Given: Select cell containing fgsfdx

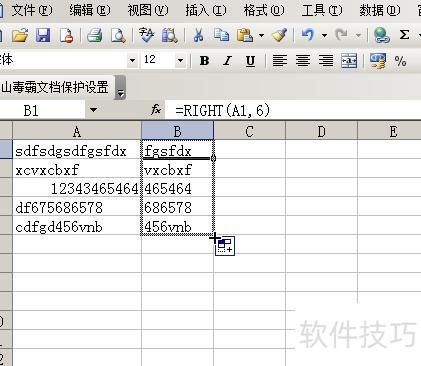Looking at the screenshot, I should 178,150.
